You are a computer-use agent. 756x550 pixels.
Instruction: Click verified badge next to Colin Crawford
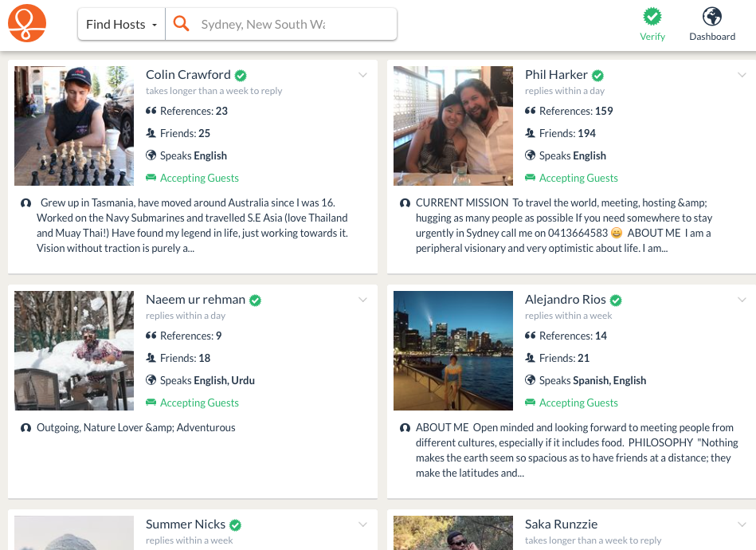241,75
